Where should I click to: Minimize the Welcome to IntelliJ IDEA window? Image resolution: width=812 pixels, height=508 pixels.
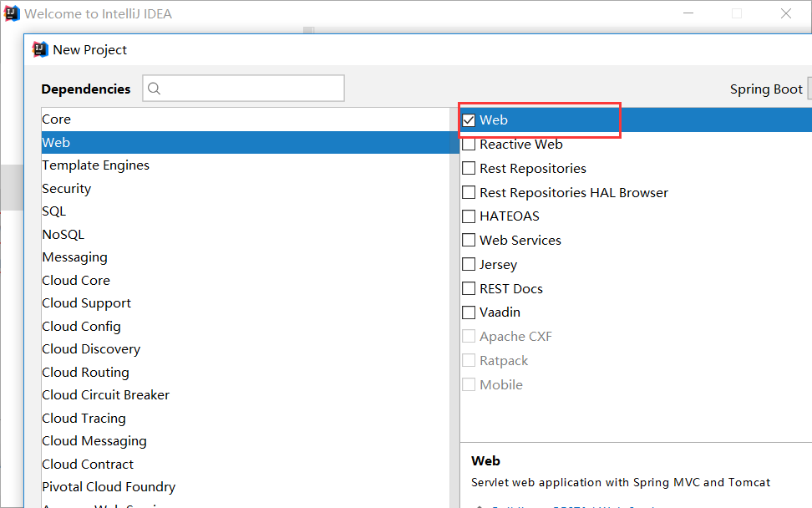tap(688, 13)
